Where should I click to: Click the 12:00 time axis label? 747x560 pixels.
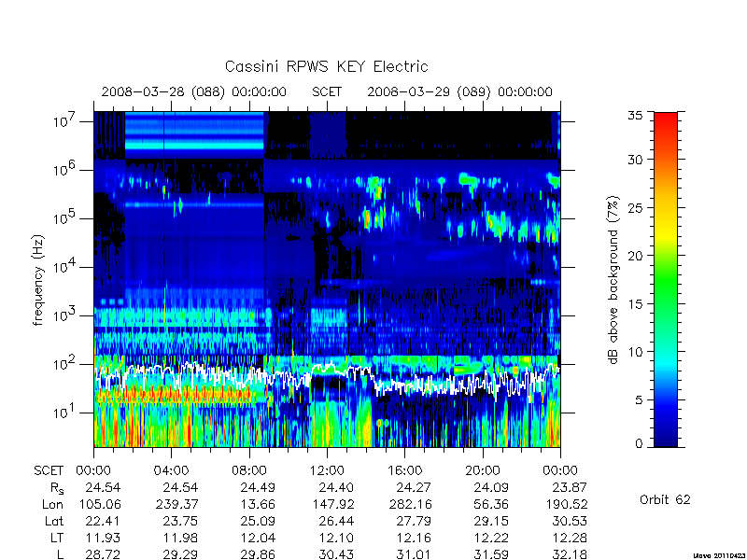click(x=327, y=471)
